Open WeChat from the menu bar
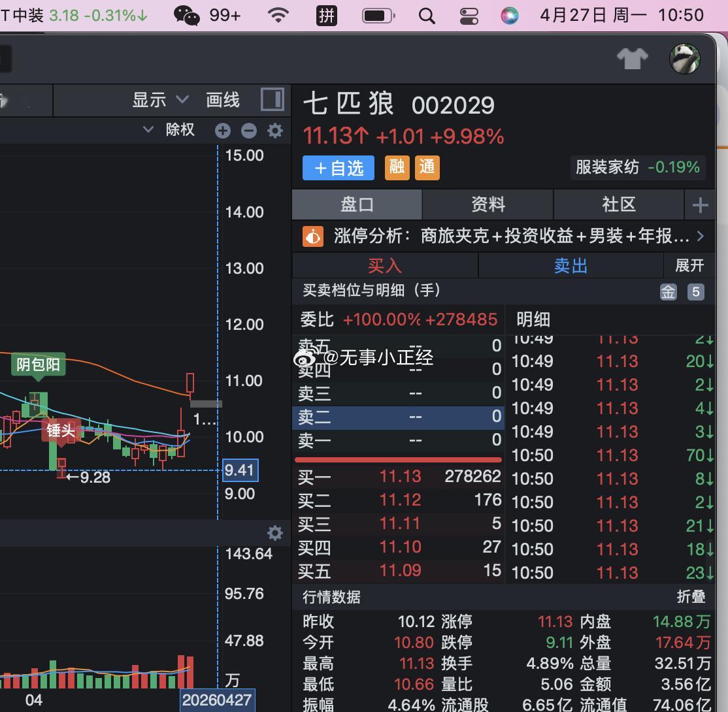The image size is (728, 712). (x=187, y=15)
